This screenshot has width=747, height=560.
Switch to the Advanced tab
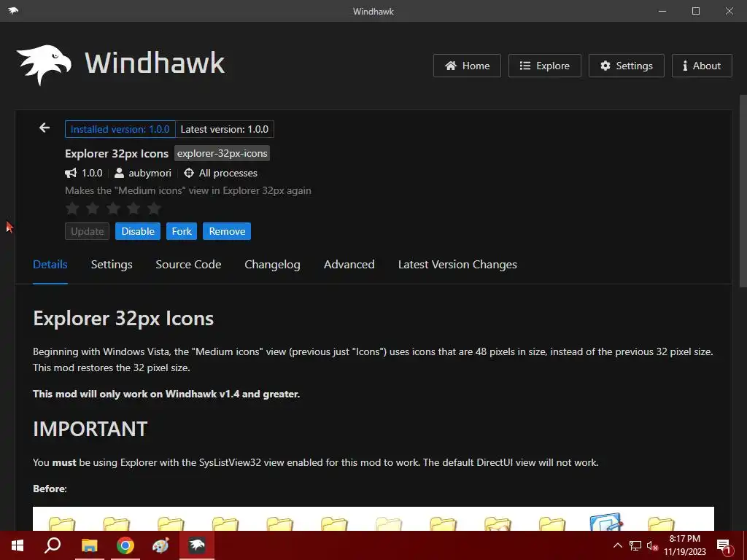349,264
